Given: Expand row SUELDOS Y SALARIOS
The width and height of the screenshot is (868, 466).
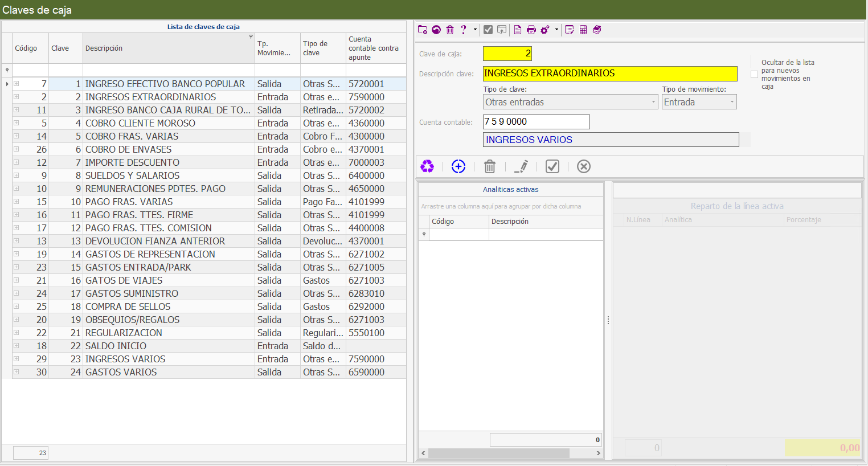Looking at the screenshot, I should 17,175.
